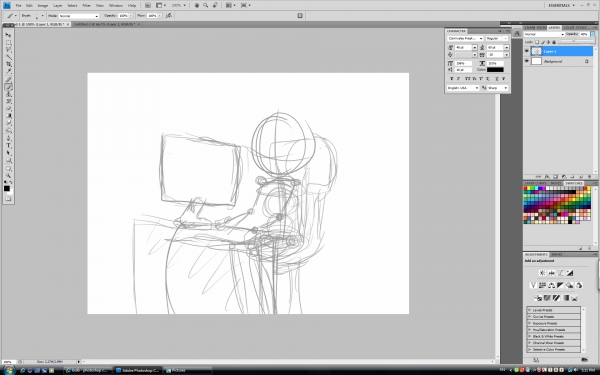Screen dimensions: 600x375
Task: Select the Pen tool
Action: click(x=8, y=138)
